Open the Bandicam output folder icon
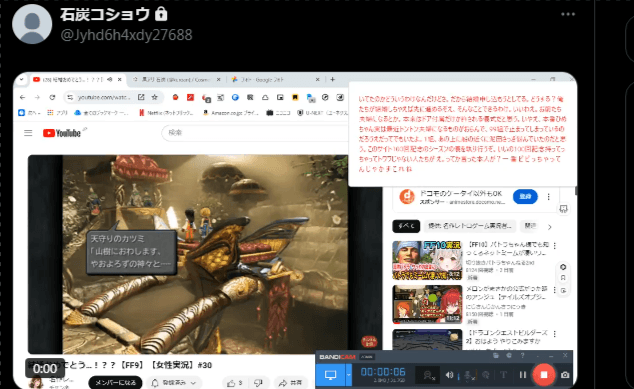Image resolution: width=634 pixels, height=389 pixels. [496, 355]
